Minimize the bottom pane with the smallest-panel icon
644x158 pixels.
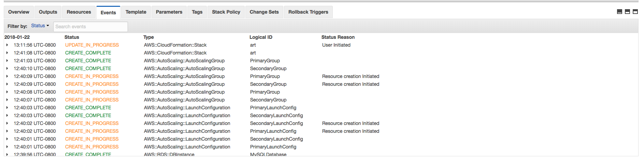619,12
